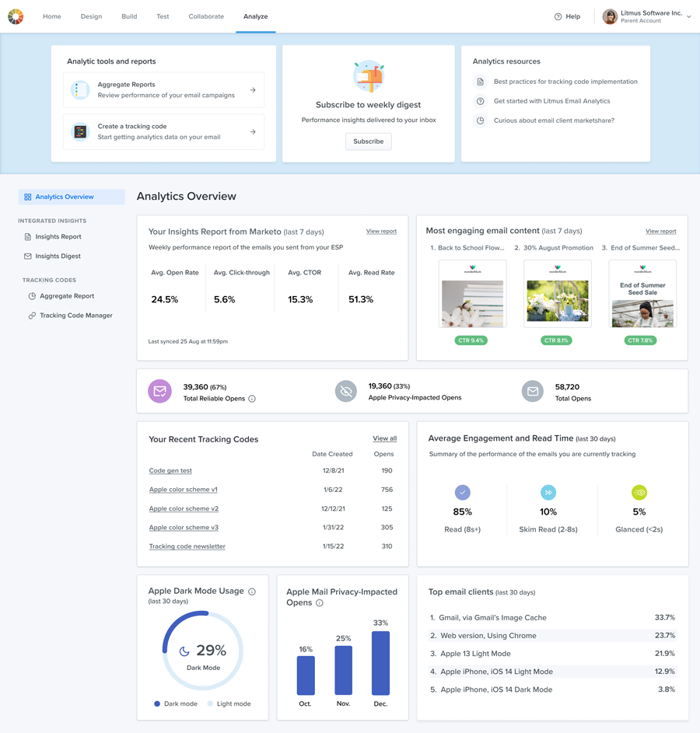Click the Insights Report document icon
This screenshot has height=733, width=700.
click(27, 237)
